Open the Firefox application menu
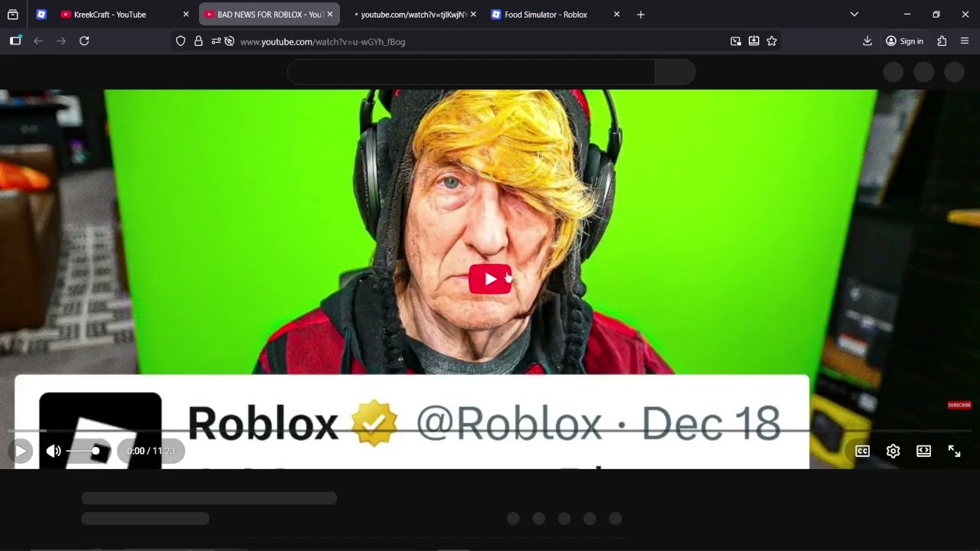 (965, 41)
